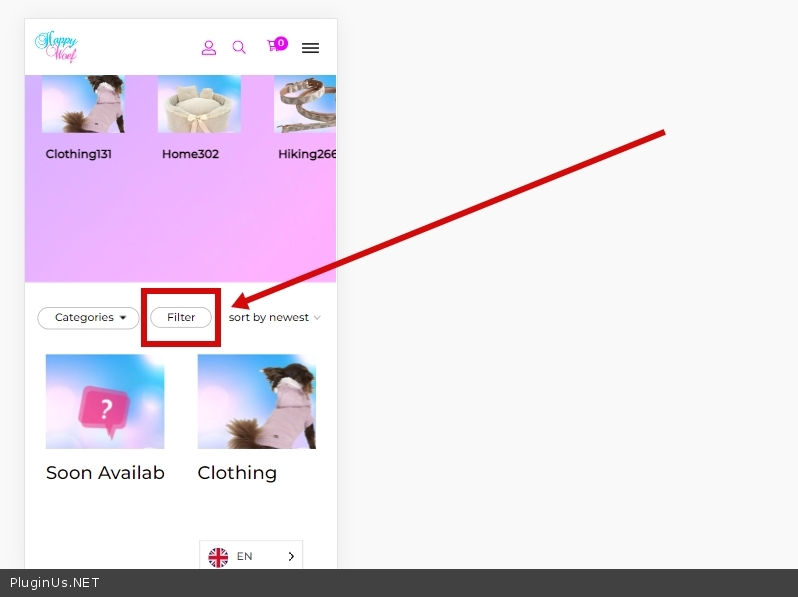Click the Clothing131 category label
This screenshot has height=597, width=798.
click(x=77, y=154)
